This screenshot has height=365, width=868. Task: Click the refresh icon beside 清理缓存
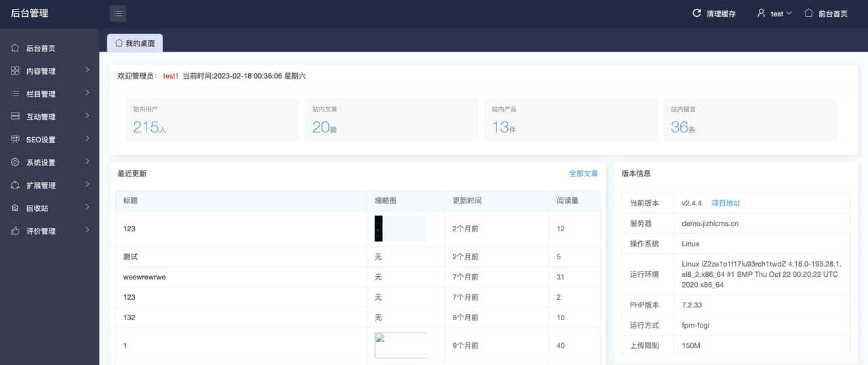tap(696, 13)
